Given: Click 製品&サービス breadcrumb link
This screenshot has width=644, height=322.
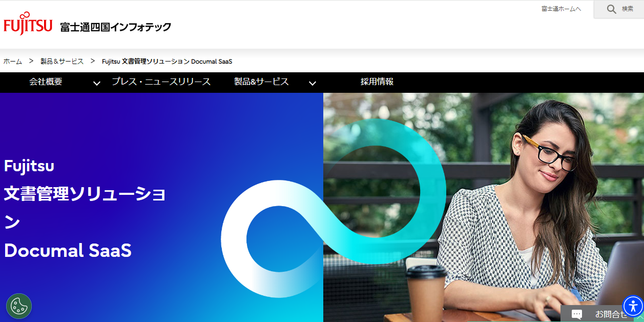Looking at the screenshot, I should (62, 62).
